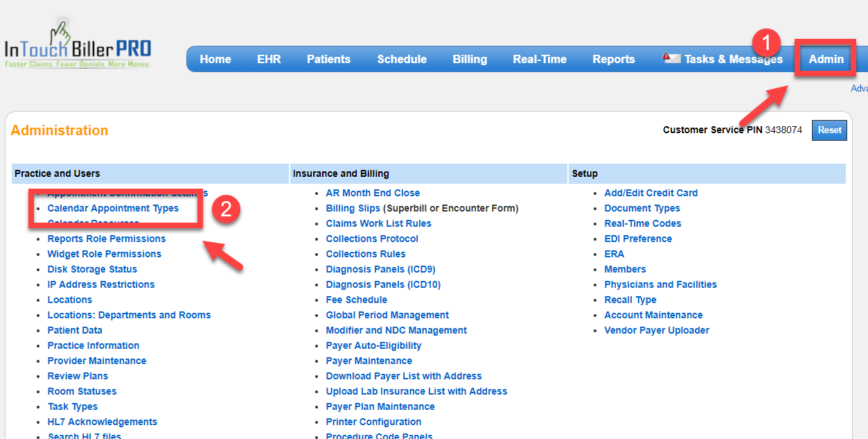Open Calendar Appointment Types link
868x439 pixels.
coord(113,208)
